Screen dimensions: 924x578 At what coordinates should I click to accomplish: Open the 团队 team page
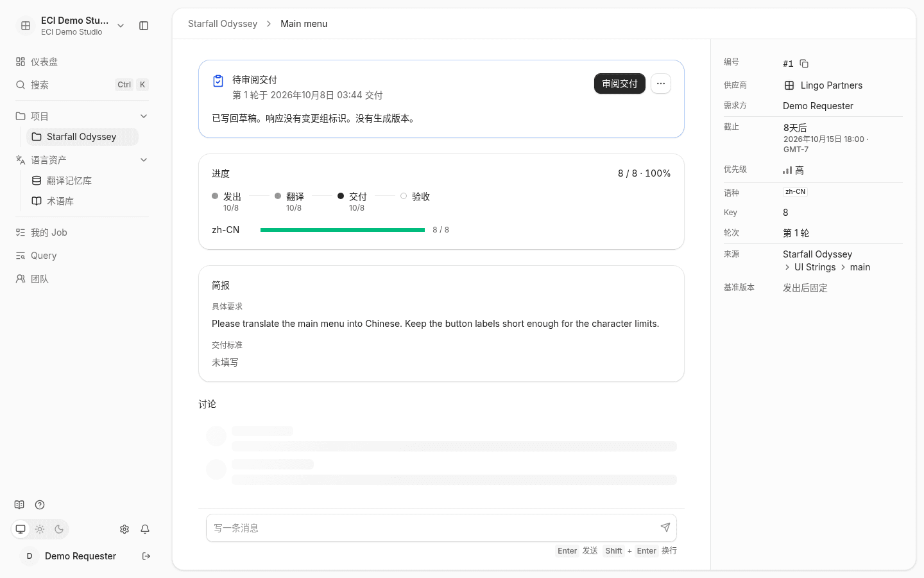coord(82,279)
